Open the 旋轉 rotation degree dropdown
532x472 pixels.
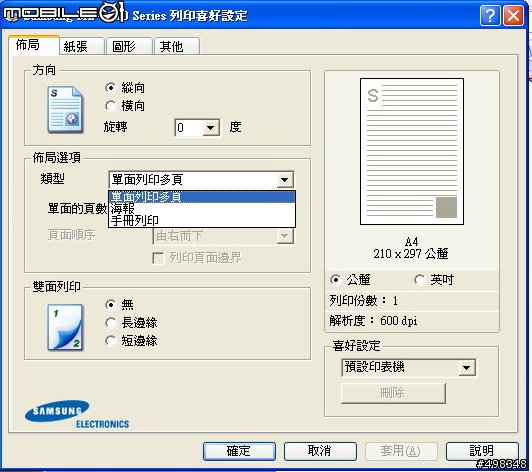[x=211, y=128]
